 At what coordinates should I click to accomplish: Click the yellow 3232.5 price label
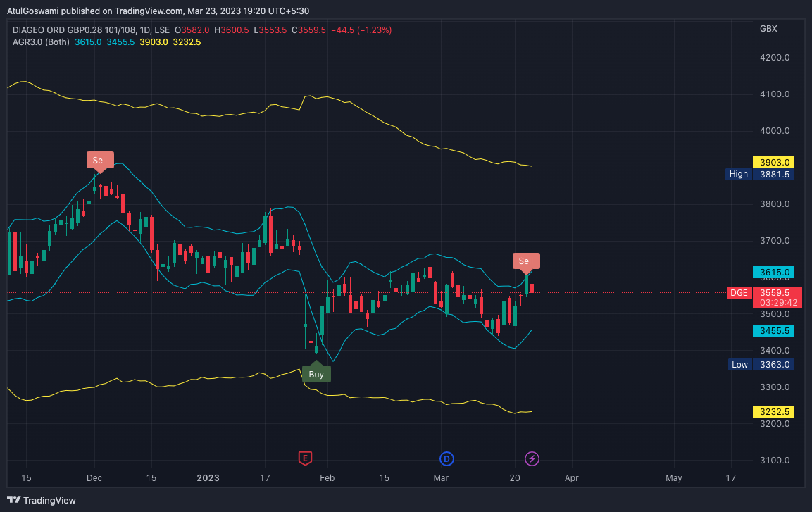pos(773,411)
